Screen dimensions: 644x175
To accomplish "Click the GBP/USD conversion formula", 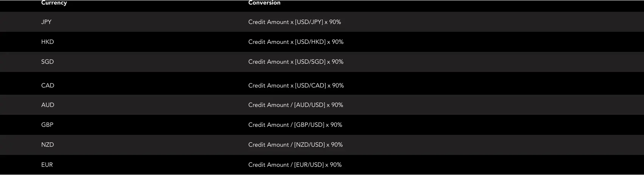I will coord(295,125).
